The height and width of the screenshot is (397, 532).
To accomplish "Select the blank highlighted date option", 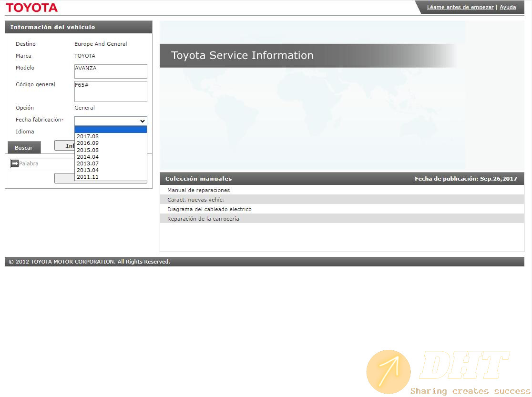I will click(x=111, y=130).
